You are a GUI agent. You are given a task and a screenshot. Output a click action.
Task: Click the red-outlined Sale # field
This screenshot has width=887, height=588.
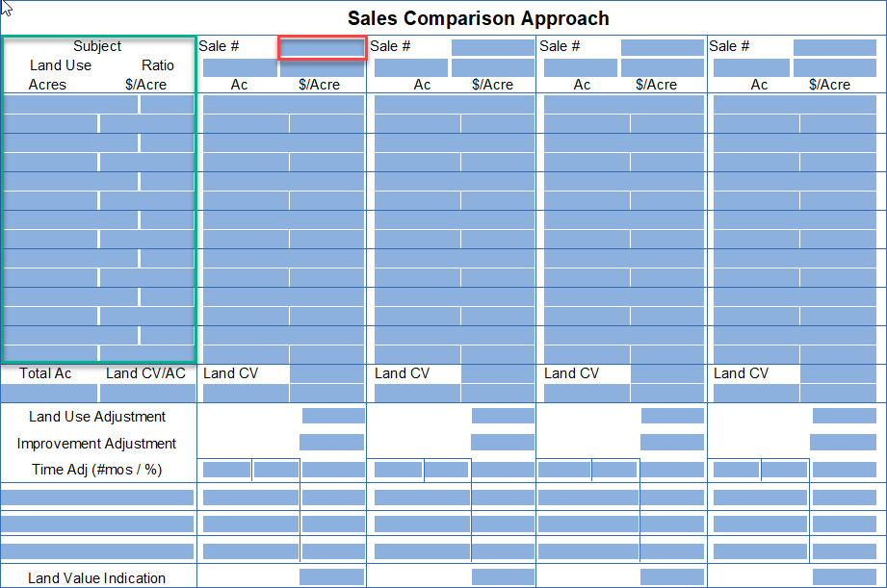tap(323, 48)
